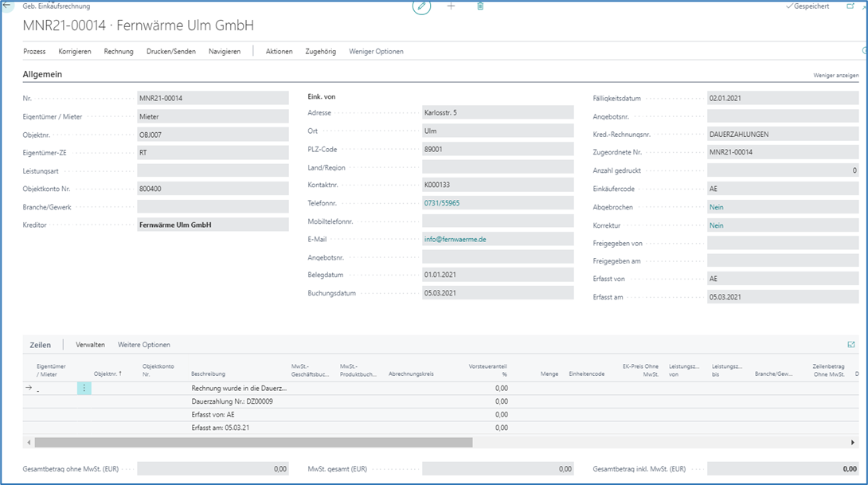Click the Nr. field MNR21-00014
The image size is (868, 485).
point(213,98)
